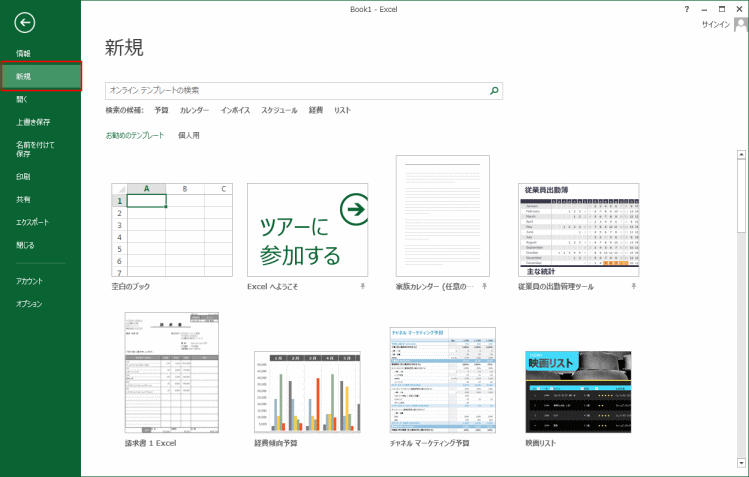749x477 pixels.
Task: Select the チャネル マーケティング予算 thumbnail
Action: coord(443,380)
